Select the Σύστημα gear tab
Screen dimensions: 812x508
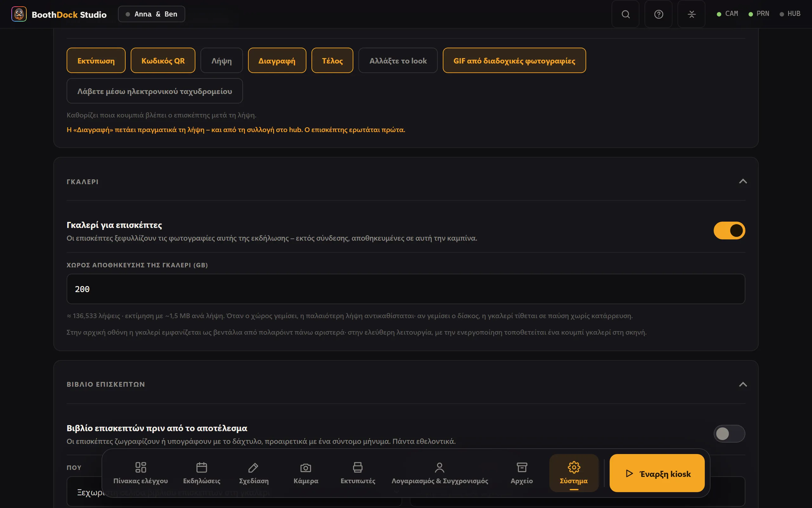pos(574,473)
